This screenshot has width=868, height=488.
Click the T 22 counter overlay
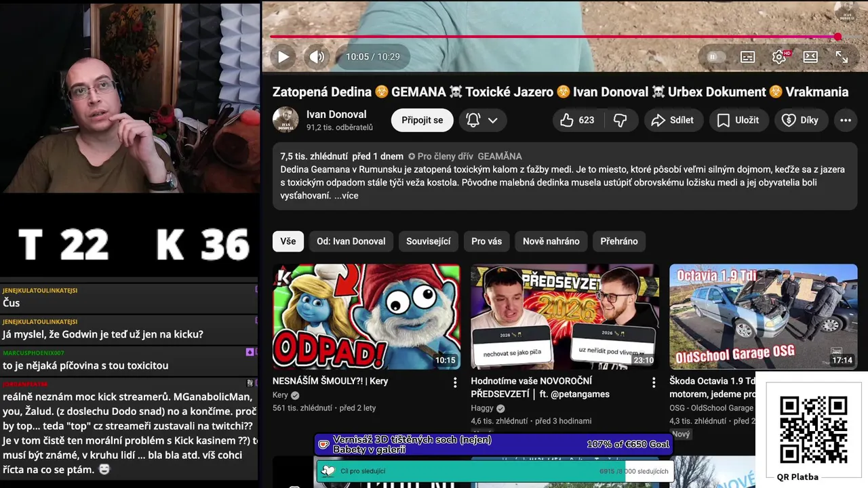click(x=64, y=245)
